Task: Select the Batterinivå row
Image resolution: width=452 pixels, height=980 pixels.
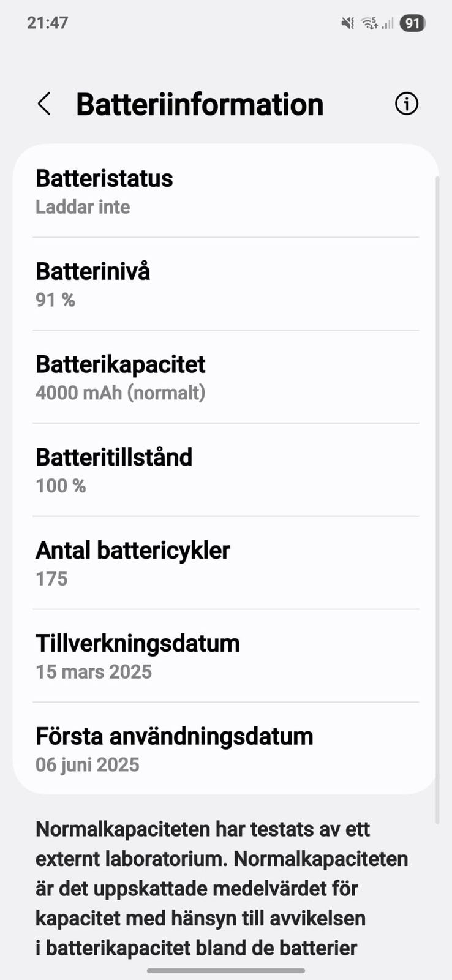Action: tap(225, 284)
